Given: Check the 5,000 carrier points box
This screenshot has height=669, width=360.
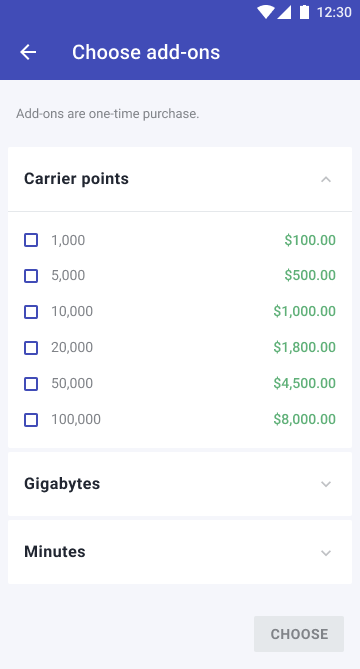Looking at the screenshot, I should (x=31, y=276).
